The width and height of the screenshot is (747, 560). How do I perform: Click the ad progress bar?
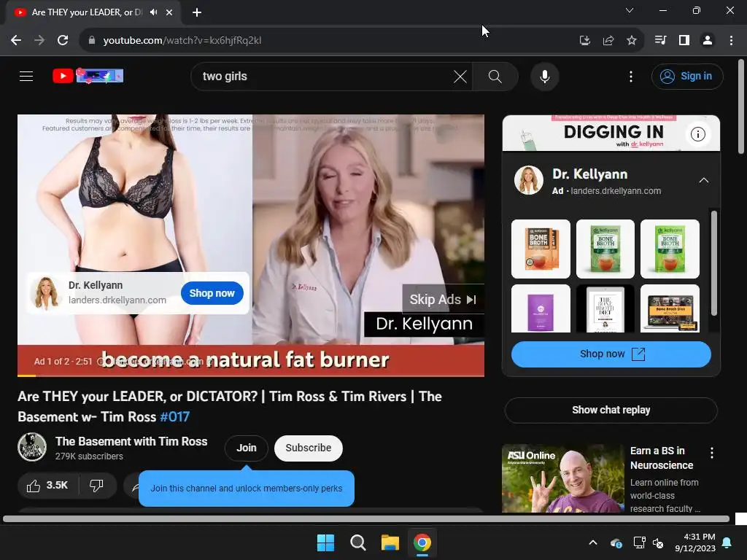[251, 376]
